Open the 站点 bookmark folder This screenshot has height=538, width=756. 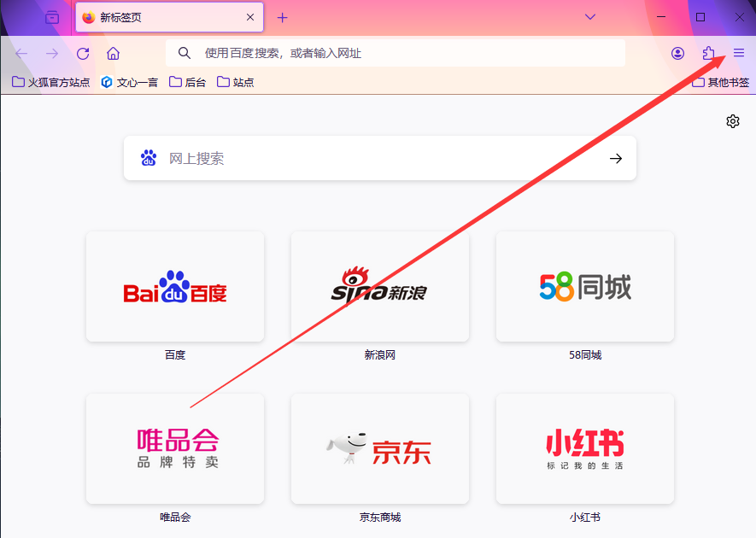[235, 83]
